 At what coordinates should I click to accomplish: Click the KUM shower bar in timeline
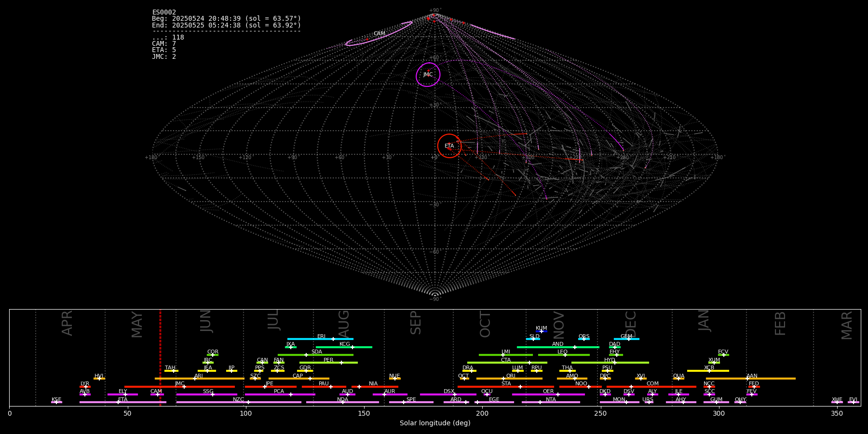pos(542,331)
